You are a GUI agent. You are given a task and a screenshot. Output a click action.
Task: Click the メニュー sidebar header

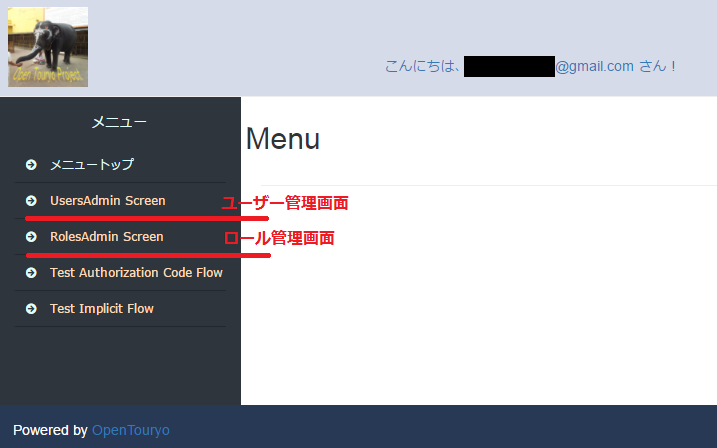pos(119,122)
